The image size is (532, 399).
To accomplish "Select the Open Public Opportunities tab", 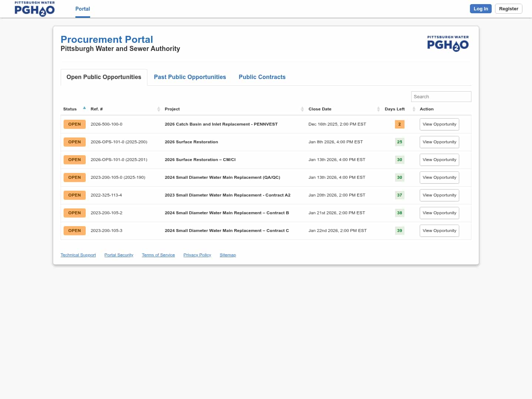I will click(x=104, y=77).
